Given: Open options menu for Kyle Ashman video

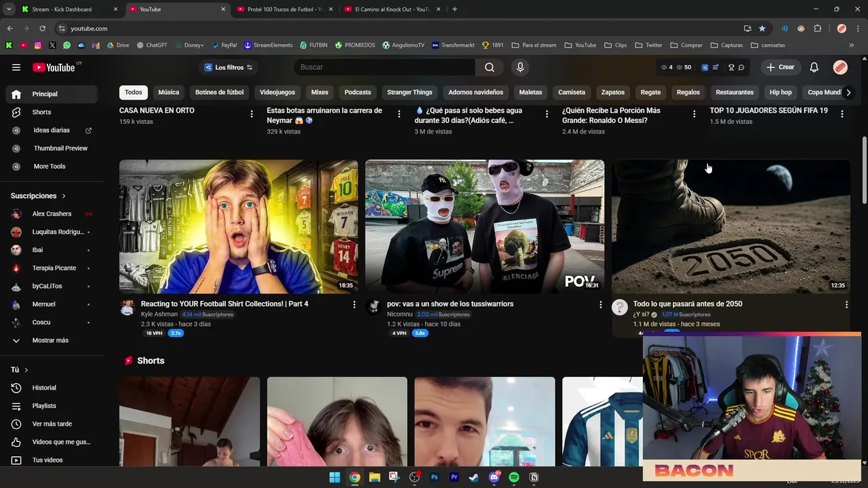Looking at the screenshot, I should click(x=354, y=304).
